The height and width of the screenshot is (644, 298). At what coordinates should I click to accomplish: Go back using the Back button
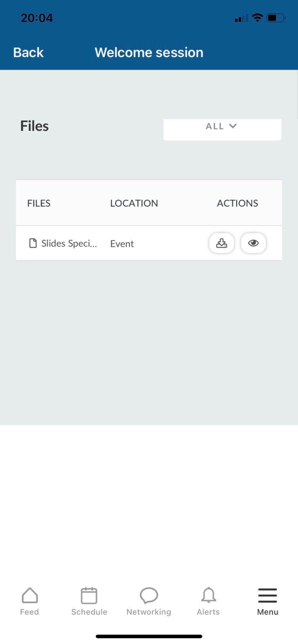[x=28, y=52]
